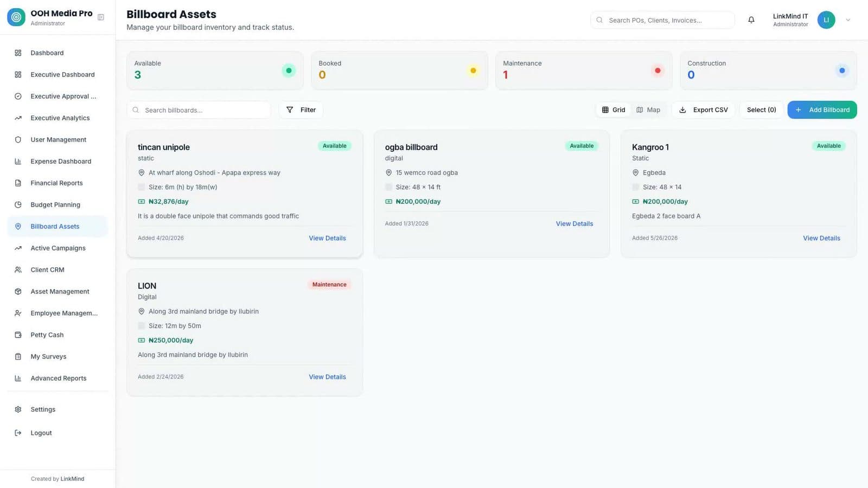Switch to Map view
The image size is (868, 488).
pyautogui.click(x=648, y=110)
